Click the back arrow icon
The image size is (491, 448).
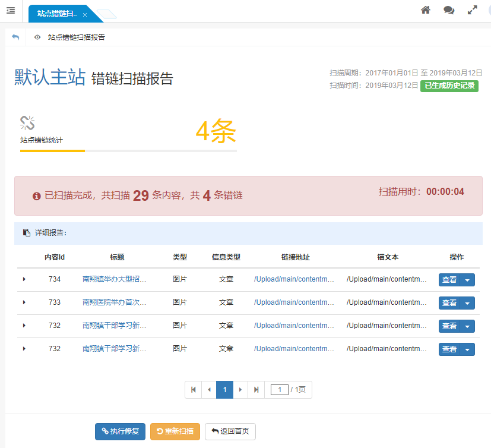(x=15, y=37)
